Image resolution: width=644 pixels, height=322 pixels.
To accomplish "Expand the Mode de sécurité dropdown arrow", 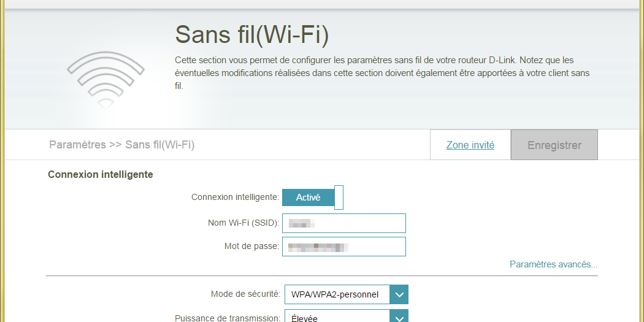I will coord(399,294).
